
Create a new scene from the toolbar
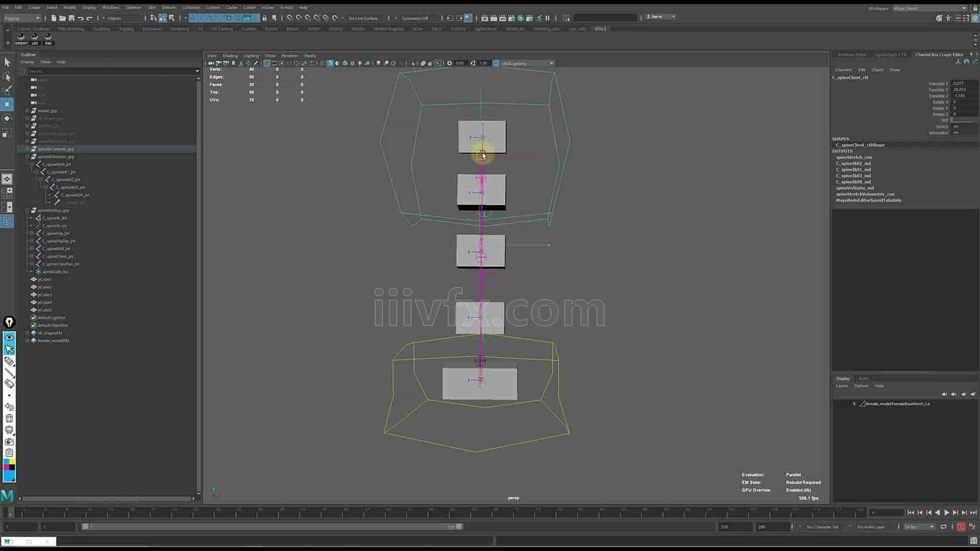(53, 18)
